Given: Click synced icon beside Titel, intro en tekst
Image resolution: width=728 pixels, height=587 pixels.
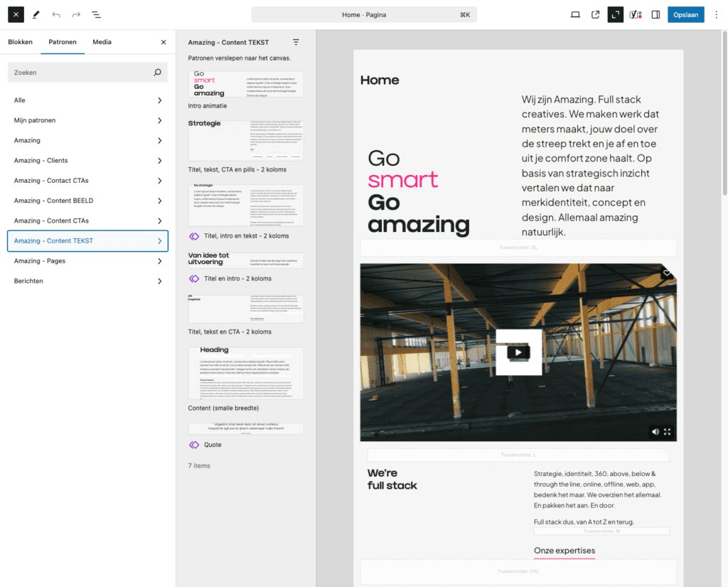Looking at the screenshot, I should [x=194, y=236].
